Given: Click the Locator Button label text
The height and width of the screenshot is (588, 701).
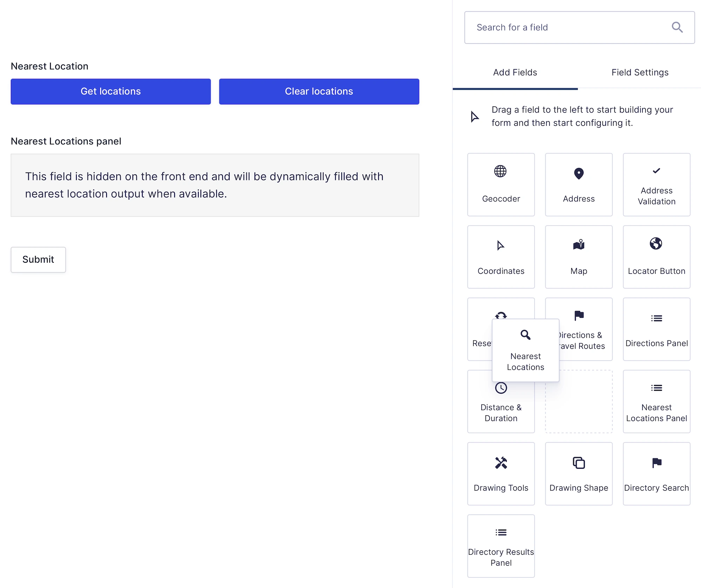Looking at the screenshot, I should point(656,271).
